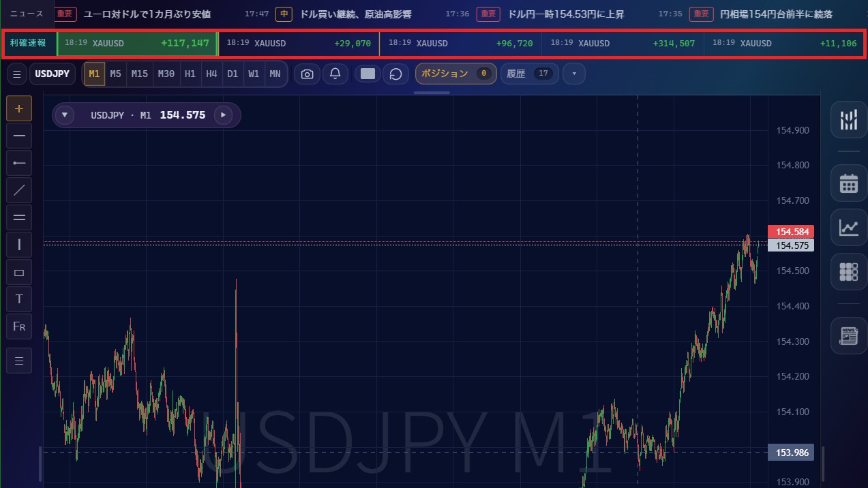The height and width of the screenshot is (488, 868).
Task: Open price alerts via bell icon
Action: [x=335, y=74]
